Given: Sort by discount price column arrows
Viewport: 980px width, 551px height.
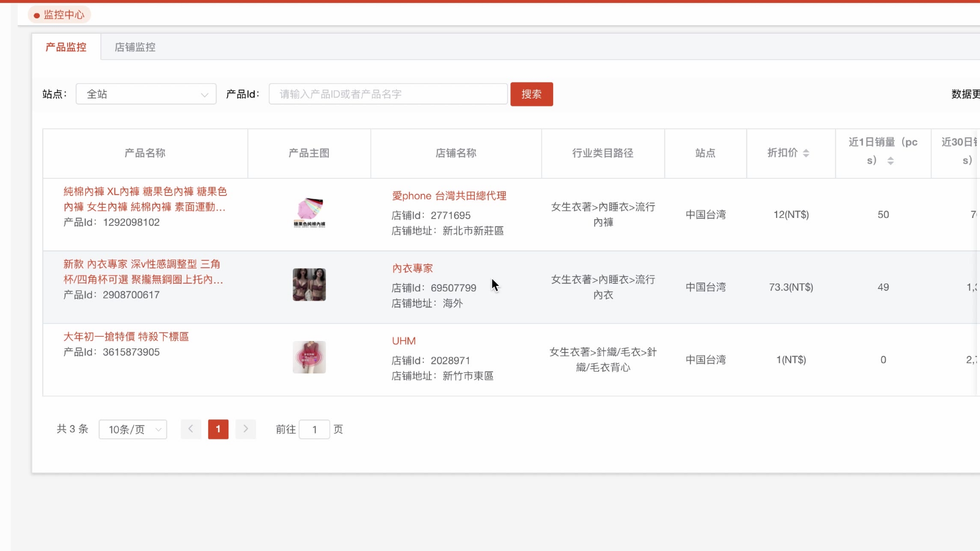Looking at the screenshot, I should point(806,153).
